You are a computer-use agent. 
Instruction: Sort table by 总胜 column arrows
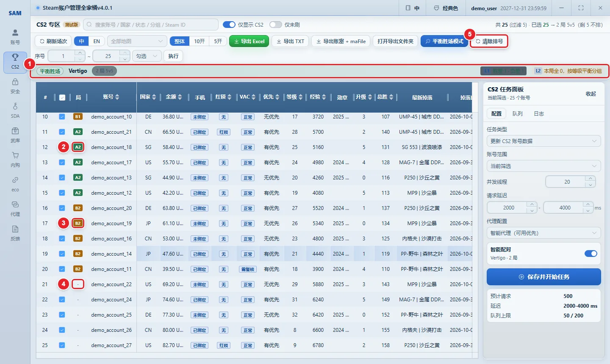coord(391,97)
